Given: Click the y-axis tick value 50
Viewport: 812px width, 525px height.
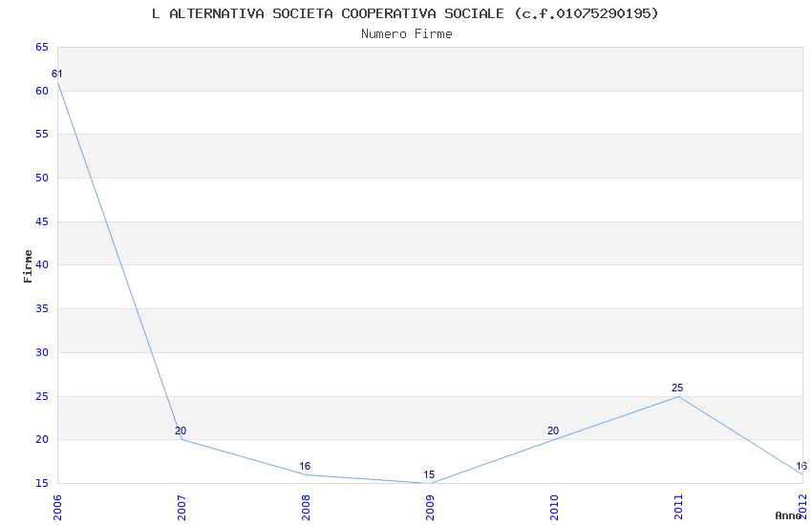Looking at the screenshot, I should pyautogui.click(x=42, y=178).
